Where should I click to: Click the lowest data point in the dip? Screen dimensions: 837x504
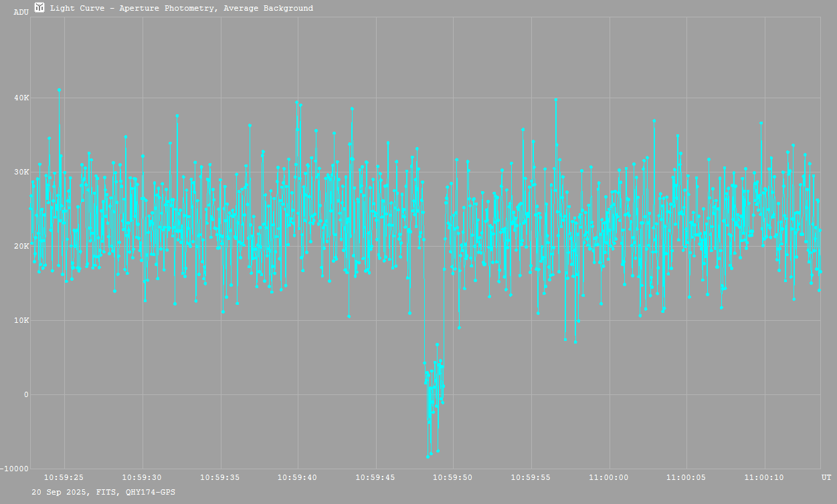[428, 457]
